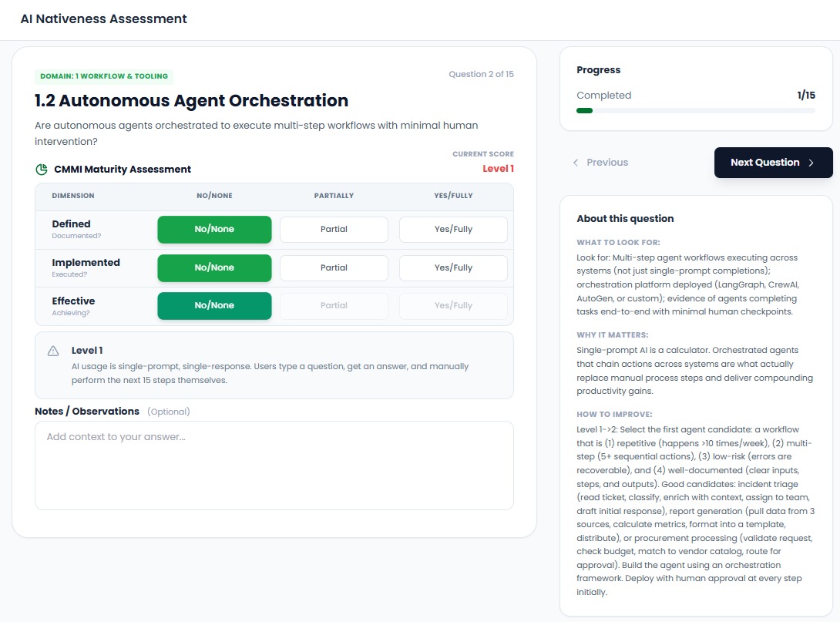This screenshot has width=840, height=622.
Task: Click the CURRENT SCORE label
Action: click(482, 153)
